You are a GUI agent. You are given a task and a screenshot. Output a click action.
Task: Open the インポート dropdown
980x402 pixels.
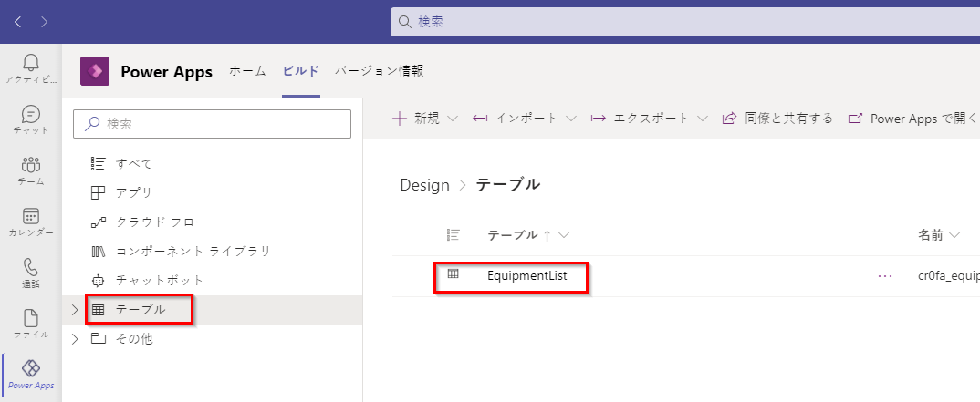(x=525, y=119)
